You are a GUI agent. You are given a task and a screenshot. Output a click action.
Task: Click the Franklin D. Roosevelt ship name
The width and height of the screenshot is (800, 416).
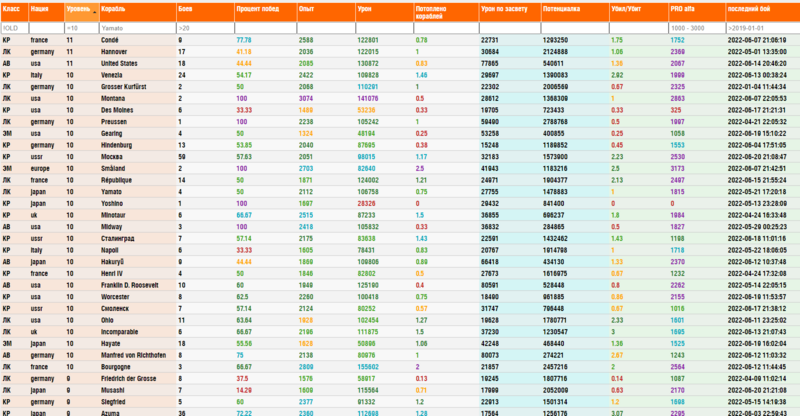click(130, 285)
